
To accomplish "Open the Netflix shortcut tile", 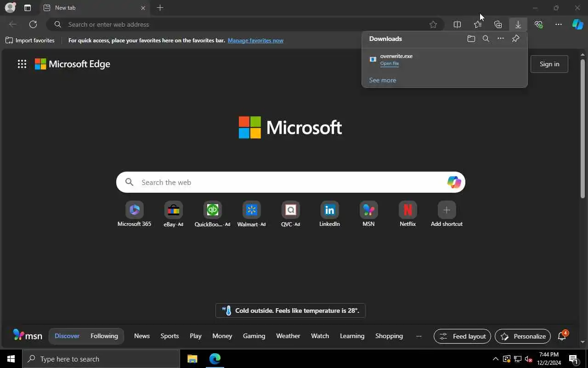I will pos(407,214).
